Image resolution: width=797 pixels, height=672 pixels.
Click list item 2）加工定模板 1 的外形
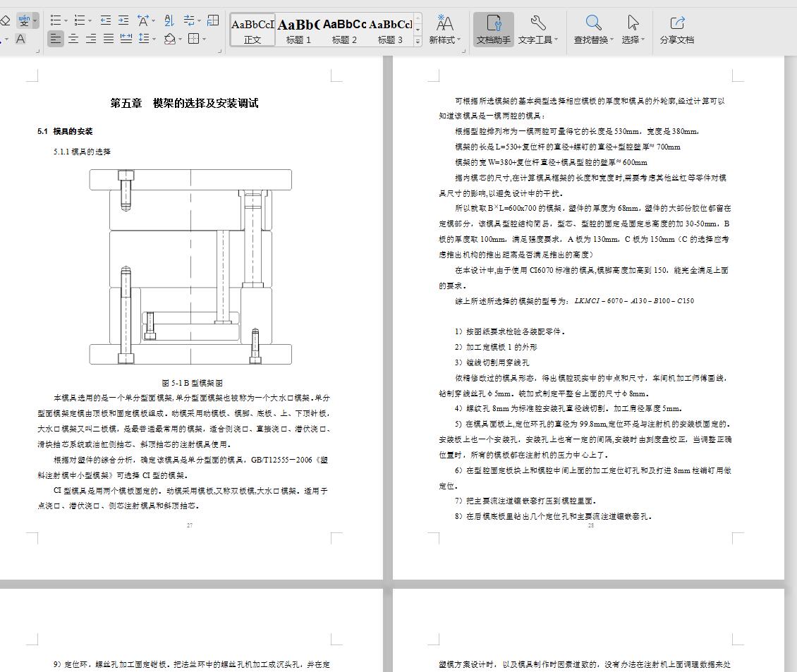tap(496, 347)
